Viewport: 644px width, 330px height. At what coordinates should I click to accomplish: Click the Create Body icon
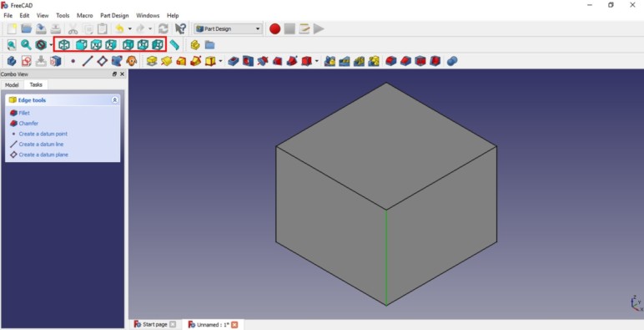tap(12, 61)
